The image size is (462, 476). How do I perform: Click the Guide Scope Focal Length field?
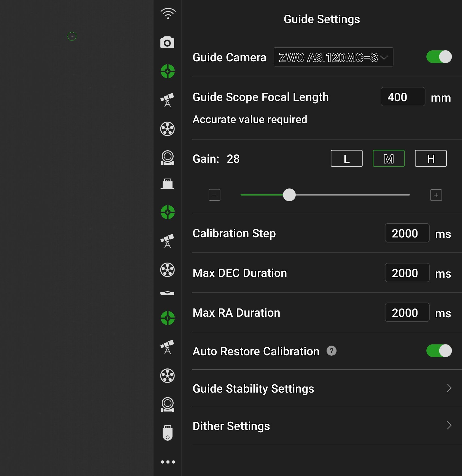pos(403,97)
